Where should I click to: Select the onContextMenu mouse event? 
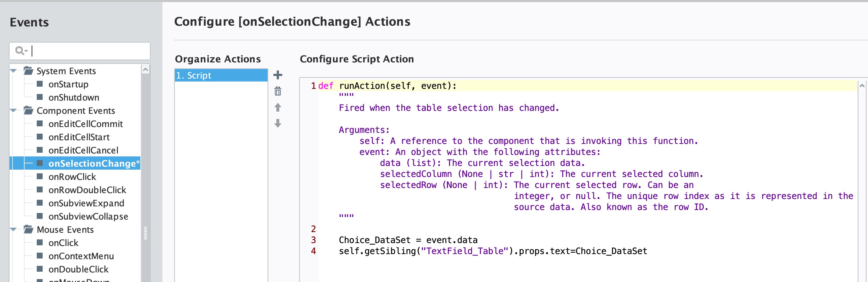coord(81,256)
